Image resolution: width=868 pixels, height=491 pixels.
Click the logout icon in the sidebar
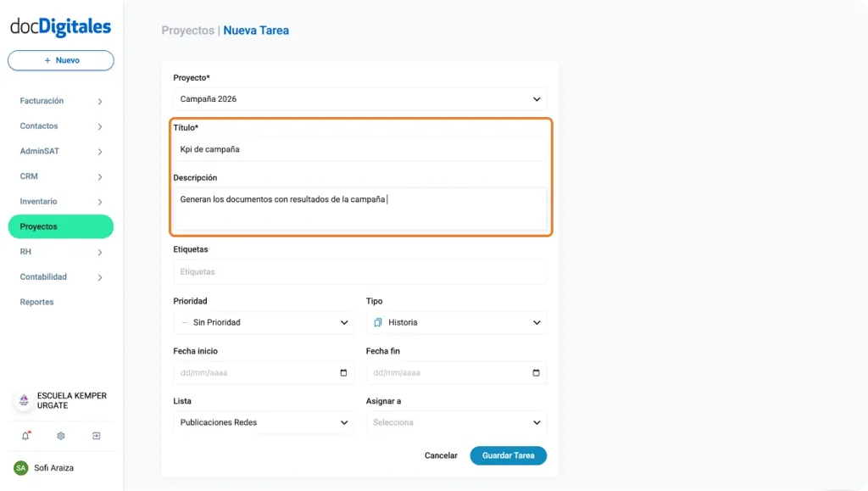tap(96, 435)
